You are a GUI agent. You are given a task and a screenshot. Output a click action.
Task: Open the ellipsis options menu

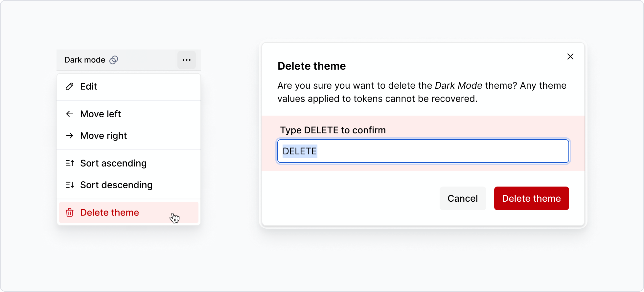click(x=186, y=60)
